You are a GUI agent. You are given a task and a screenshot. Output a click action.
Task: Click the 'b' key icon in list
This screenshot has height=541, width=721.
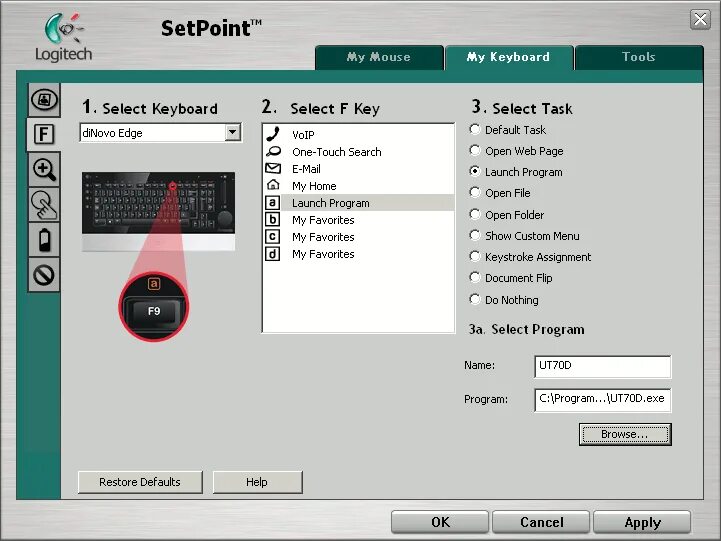[272, 220]
